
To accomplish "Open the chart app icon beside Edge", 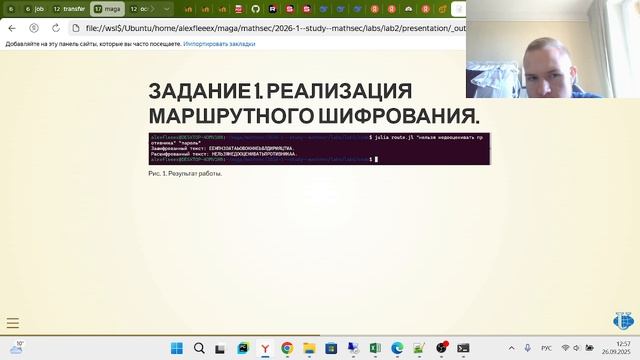I will point(419,348).
